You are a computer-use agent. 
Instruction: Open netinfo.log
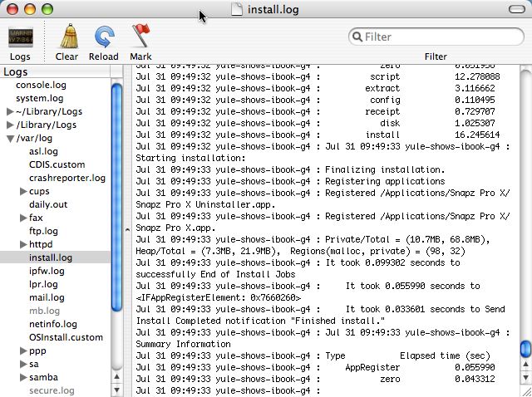point(53,324)
